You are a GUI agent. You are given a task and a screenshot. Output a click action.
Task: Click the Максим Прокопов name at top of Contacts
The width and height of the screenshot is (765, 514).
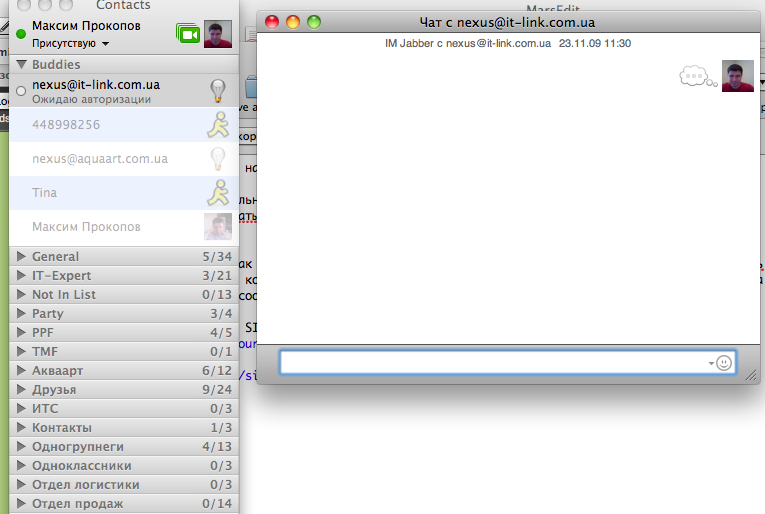[86, 26]
